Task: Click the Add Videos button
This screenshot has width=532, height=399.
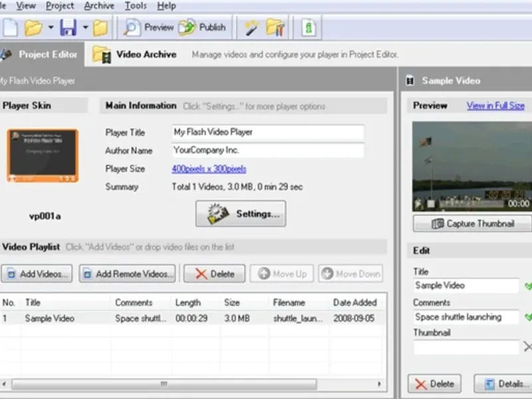Action: pyautogui.click(x=37, y=274)
